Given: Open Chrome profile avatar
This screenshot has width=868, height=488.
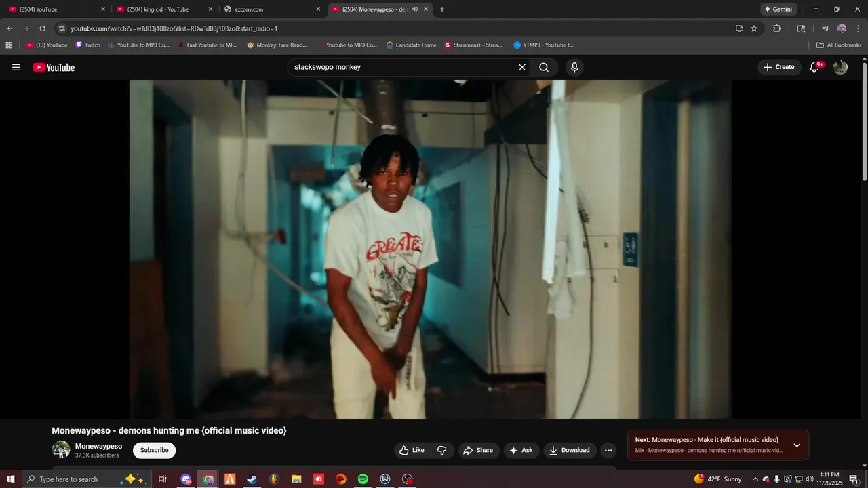Looking at the screenshot, I should (842, 28).
